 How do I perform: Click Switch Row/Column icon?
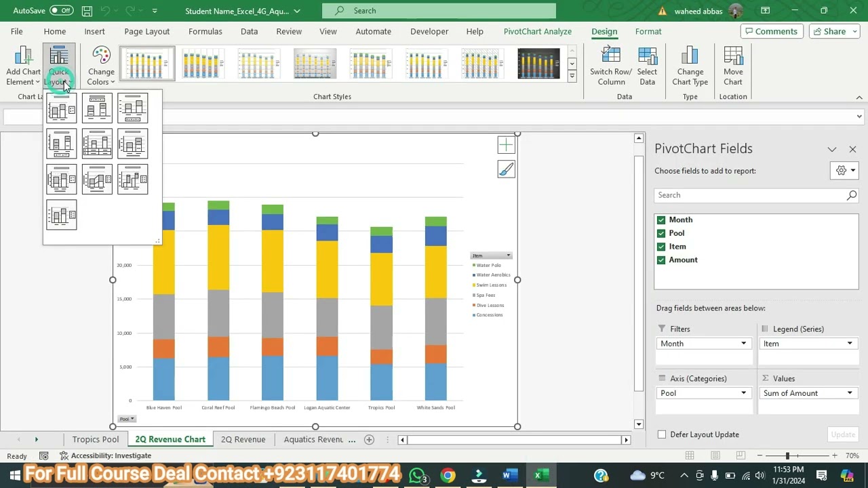click(610, 66)
